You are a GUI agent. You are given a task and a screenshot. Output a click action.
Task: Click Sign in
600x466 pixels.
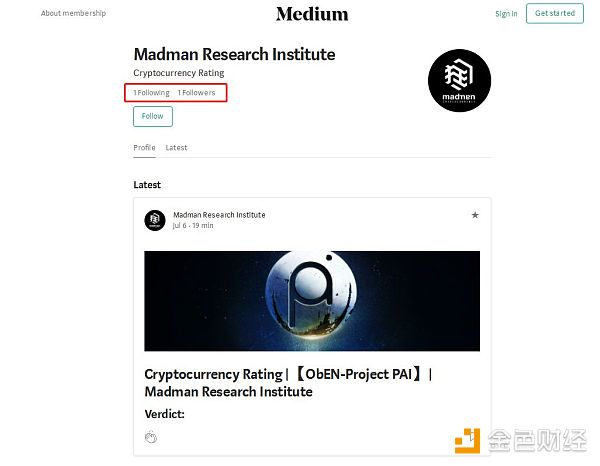(506, 13)
